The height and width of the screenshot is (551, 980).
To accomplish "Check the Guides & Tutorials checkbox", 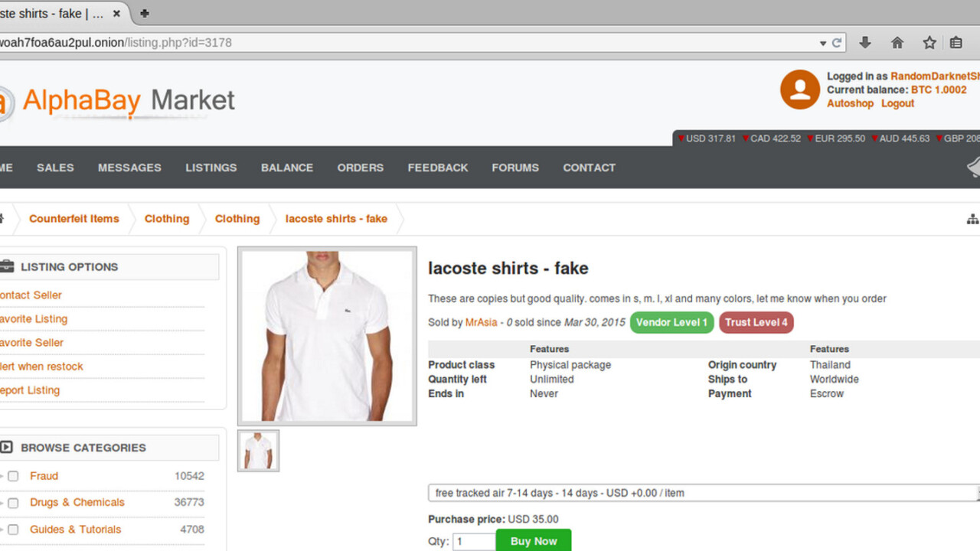I will point(13,530).
